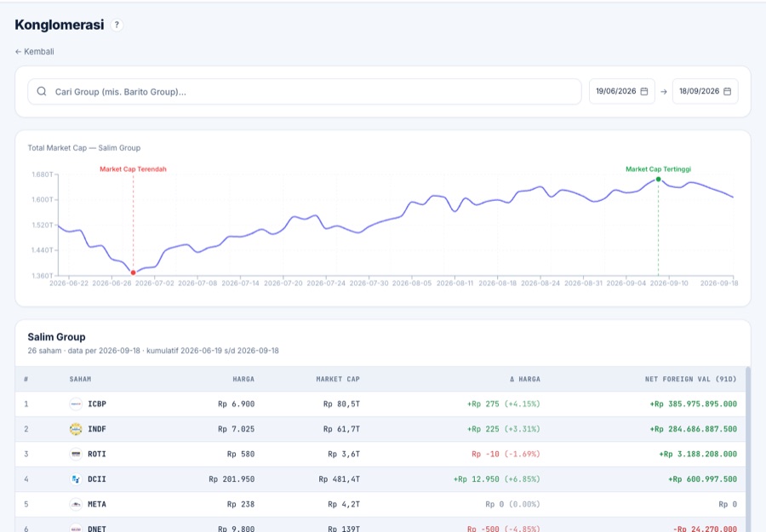
Task: Click the green Market Cap Tertinggi point on the chart
Action: coord(658,180)
